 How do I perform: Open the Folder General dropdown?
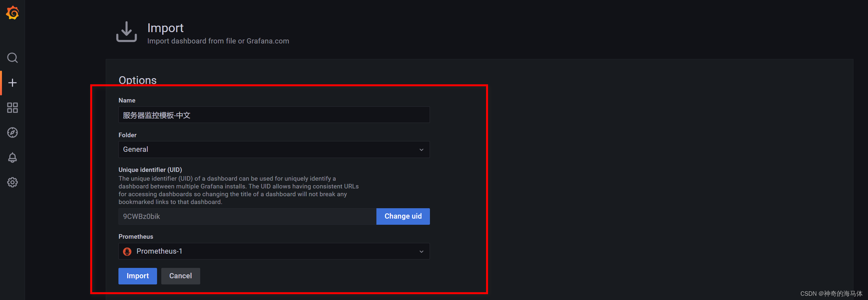click(x=274, y=150)
